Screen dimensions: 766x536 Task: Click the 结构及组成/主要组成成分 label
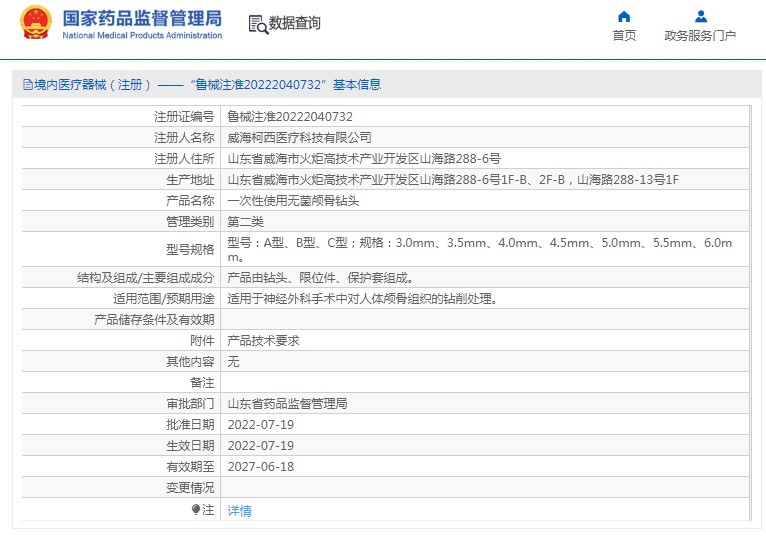[x=146, y=278]
